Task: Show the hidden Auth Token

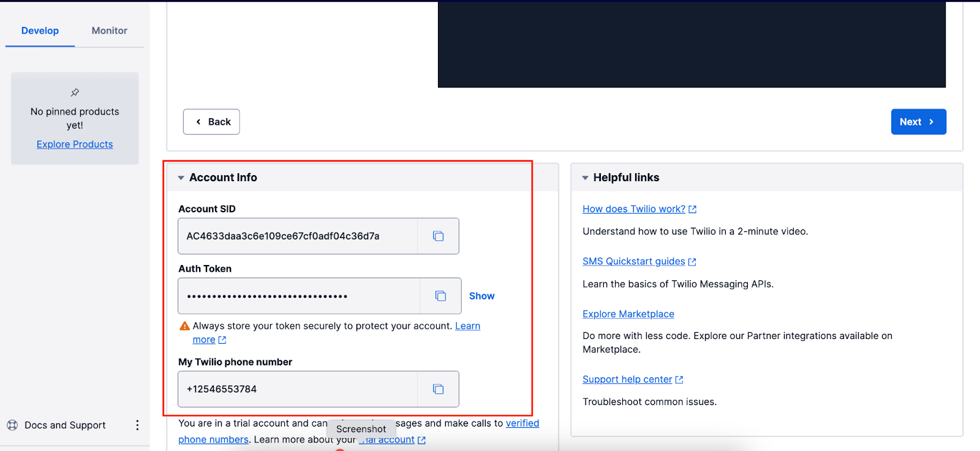Action: click(481, 296)
